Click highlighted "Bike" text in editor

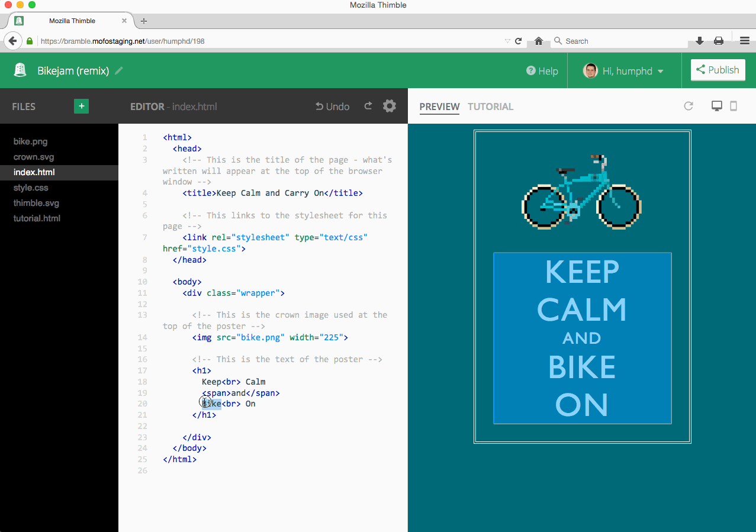pyautogui.click(x=211, y=404)
